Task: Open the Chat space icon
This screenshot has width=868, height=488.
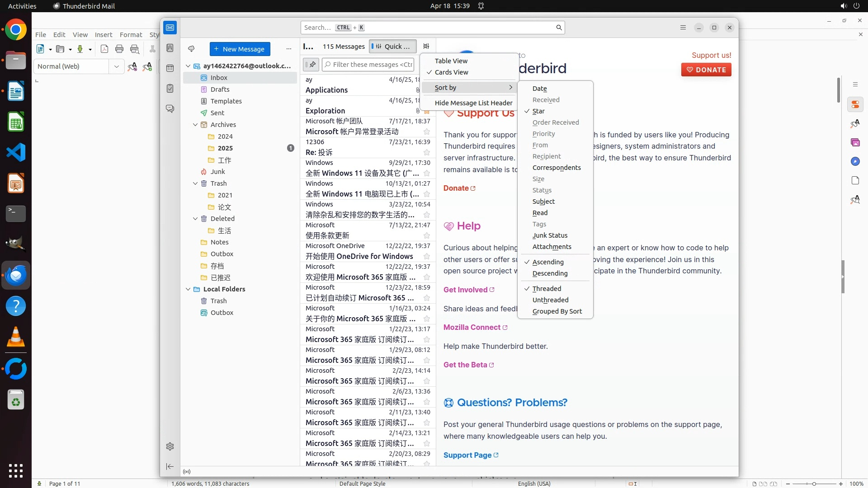Action: tap(170, 109)
